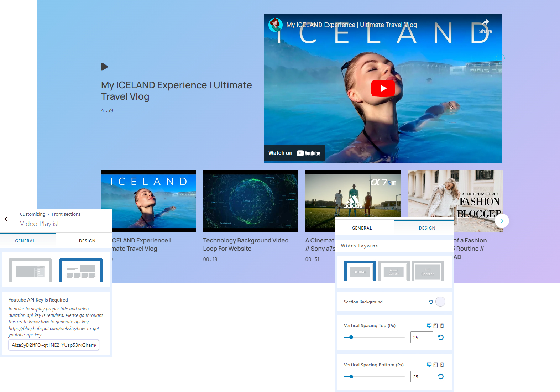Advance the video carousel with next arrow
This screenshot has width=560, height=392.
(x=502, y=221)
